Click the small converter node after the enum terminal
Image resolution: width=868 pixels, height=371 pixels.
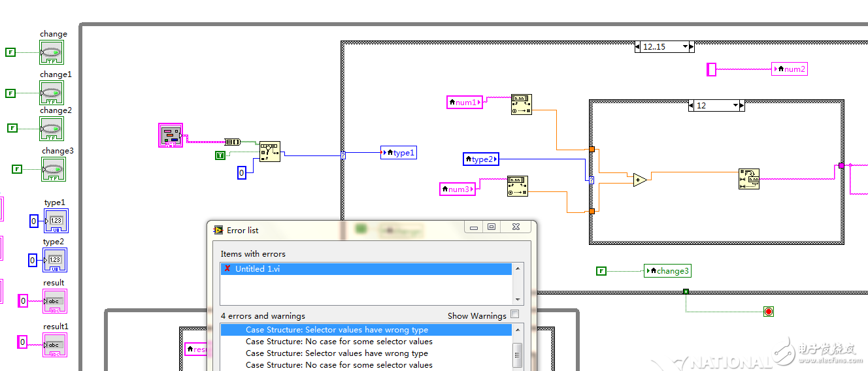click(232, 142)
